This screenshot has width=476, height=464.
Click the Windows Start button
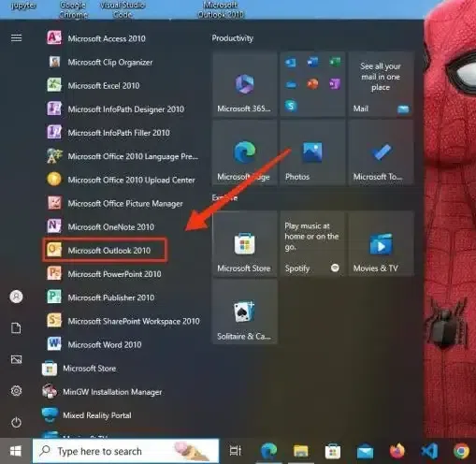[x=16, y=451]
